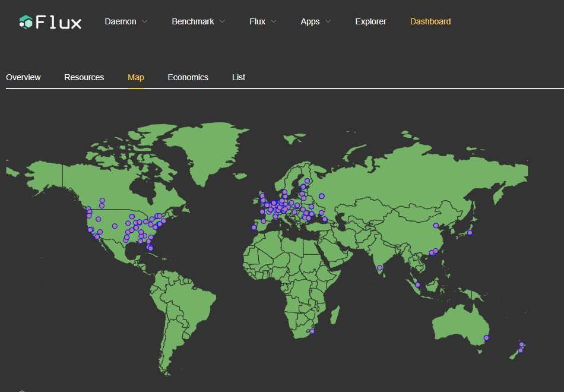Switch to the Overview tab
The width and height of the screenshot is (564, 392).
click(23, 77)
